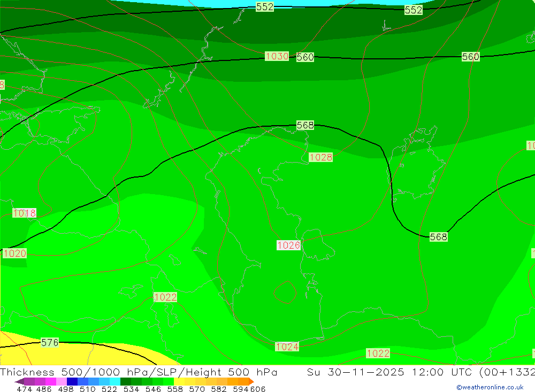Click the legend value 546
535x392 pixels.
tap(153, 389)
